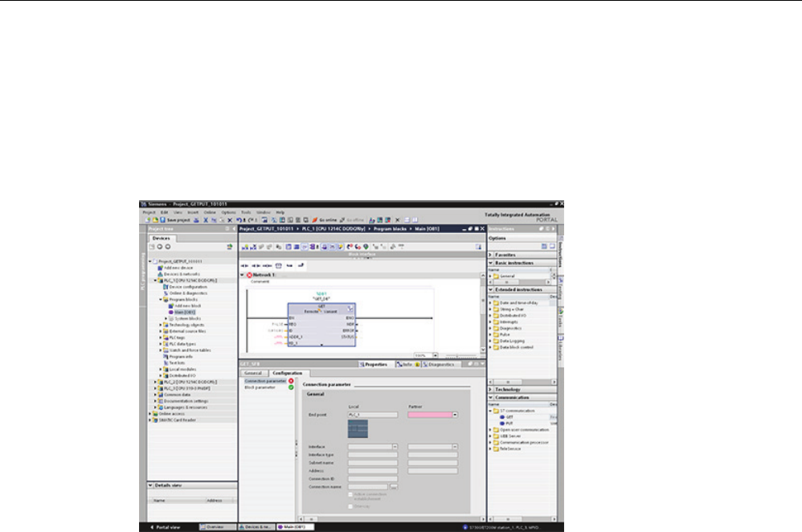Click the Cut scissors icon in the toolbar
This screenshot has height=532, width=802.
(206, 220)
